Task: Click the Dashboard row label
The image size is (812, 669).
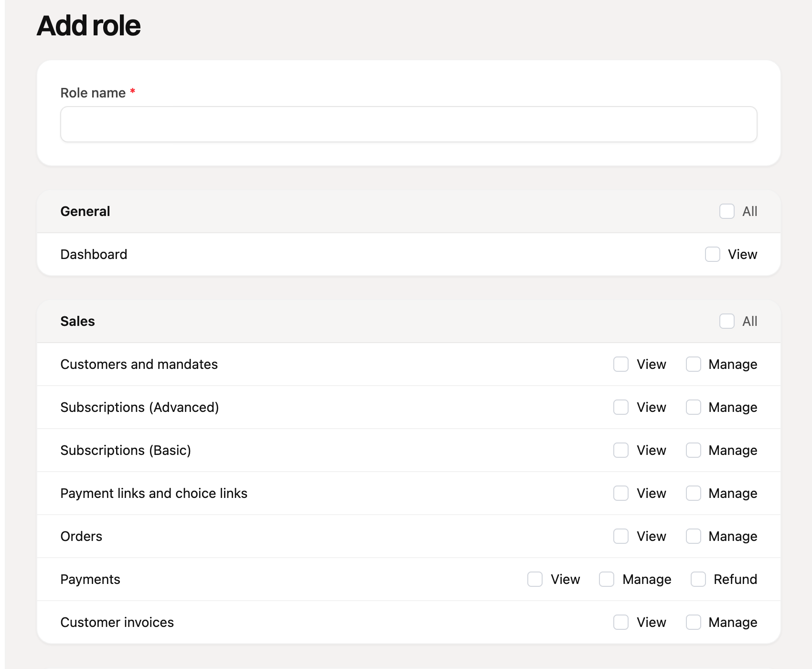Action: click(94, 254)
